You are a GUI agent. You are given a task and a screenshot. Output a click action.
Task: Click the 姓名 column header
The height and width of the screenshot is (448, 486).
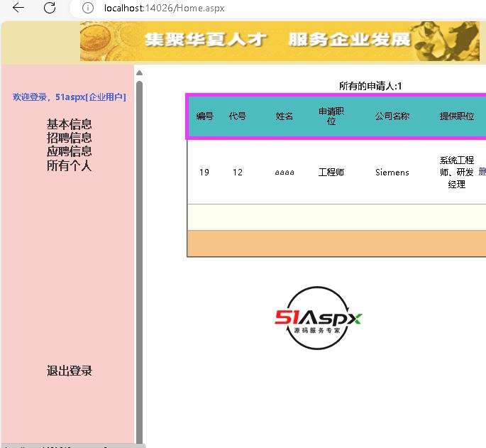(285, 116)
